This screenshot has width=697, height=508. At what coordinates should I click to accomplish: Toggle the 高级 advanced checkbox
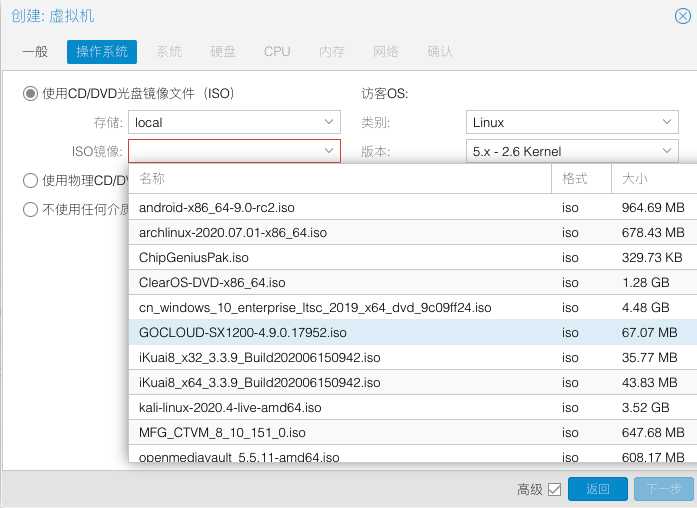click(555, 489)
